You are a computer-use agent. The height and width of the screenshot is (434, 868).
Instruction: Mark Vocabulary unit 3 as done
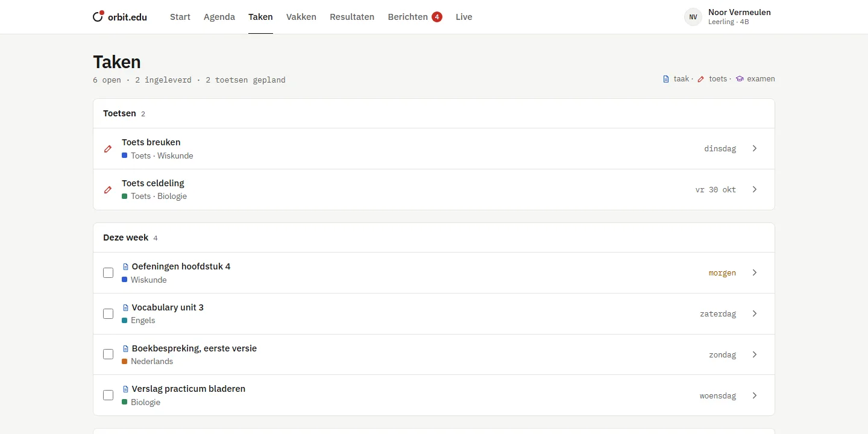point(108,313)
